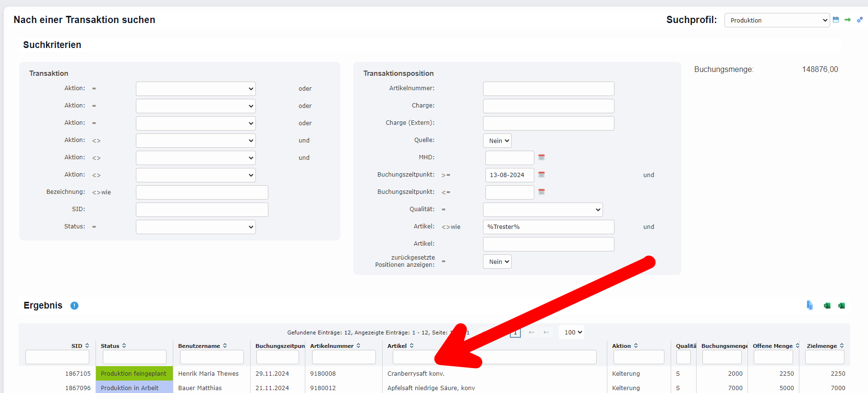Viewport: 868px width, 393px height.
Task: Click the blue info icon beside Ergebnis
Action: pyautogui.click(x=74, y=306)
